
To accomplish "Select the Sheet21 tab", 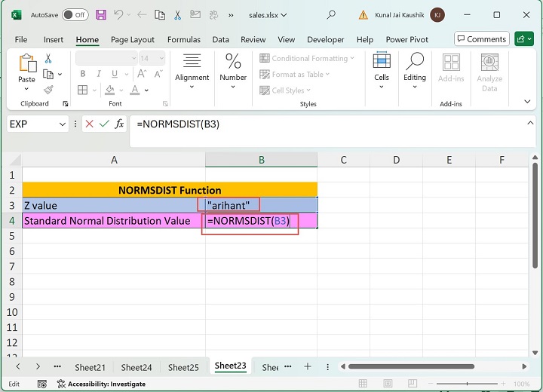I will [90, 367].
